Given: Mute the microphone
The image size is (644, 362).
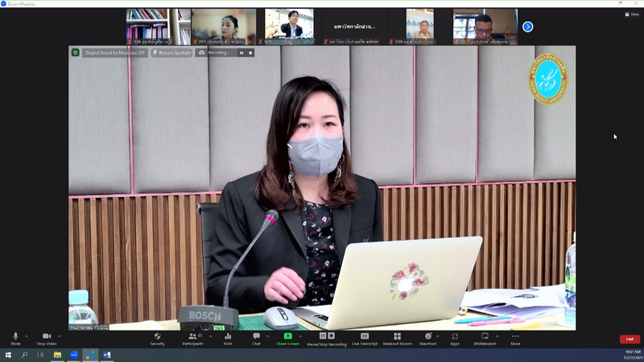Looking at the screenshot, I should 15,339.
